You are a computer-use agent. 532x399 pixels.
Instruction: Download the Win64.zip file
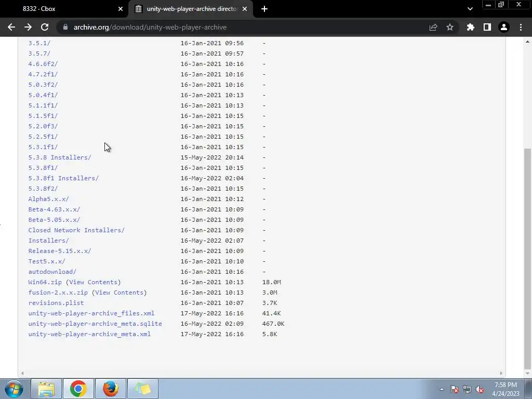[x=45, y=282]
